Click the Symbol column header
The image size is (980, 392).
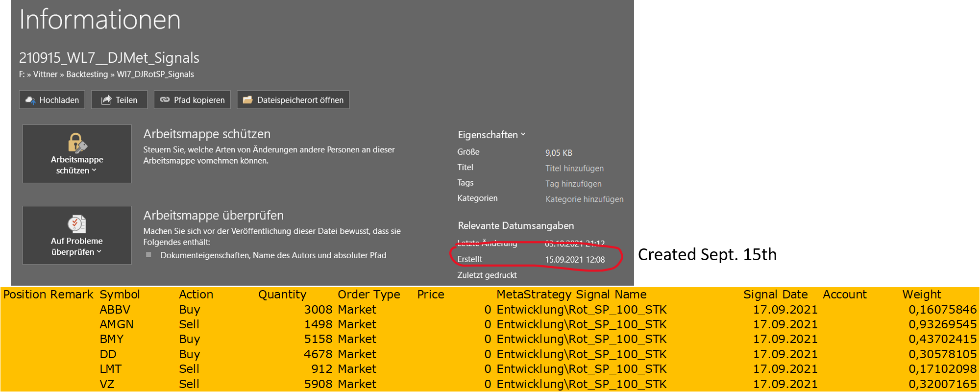pos(120,294)
